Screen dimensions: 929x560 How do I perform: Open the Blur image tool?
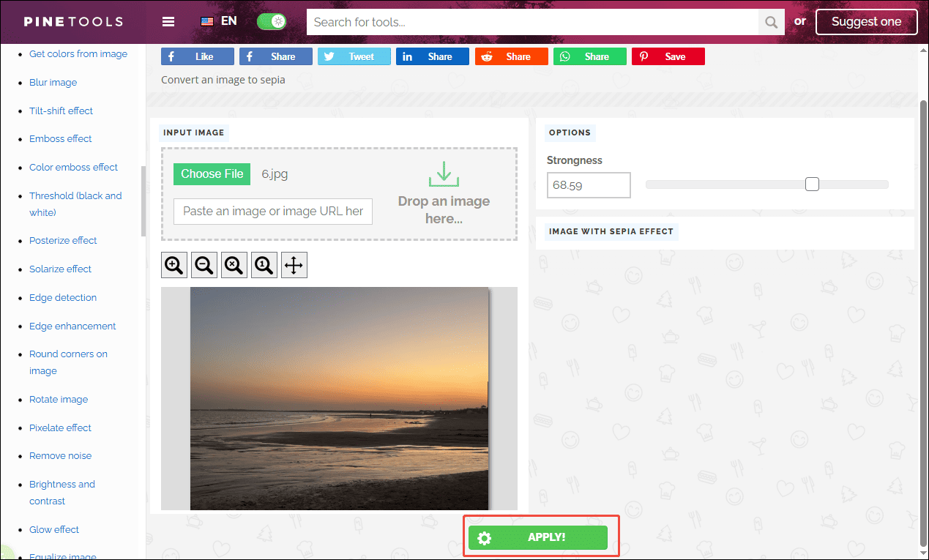click(53, 82)
